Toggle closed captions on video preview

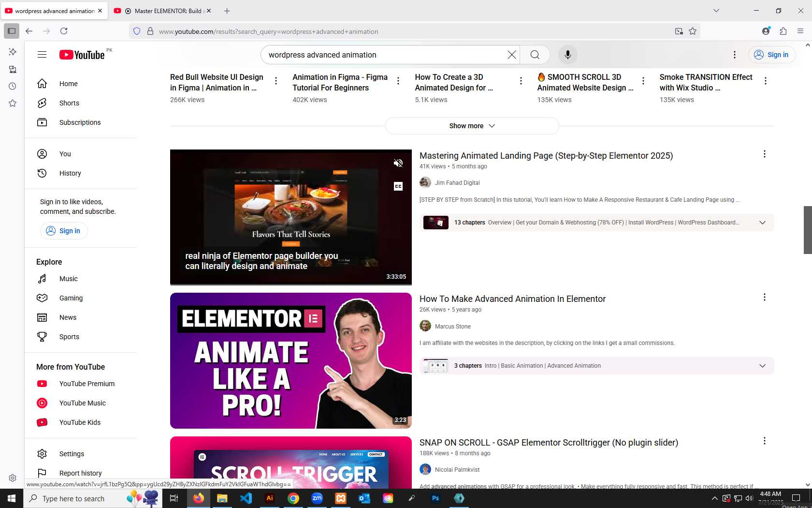click(398, 186)
